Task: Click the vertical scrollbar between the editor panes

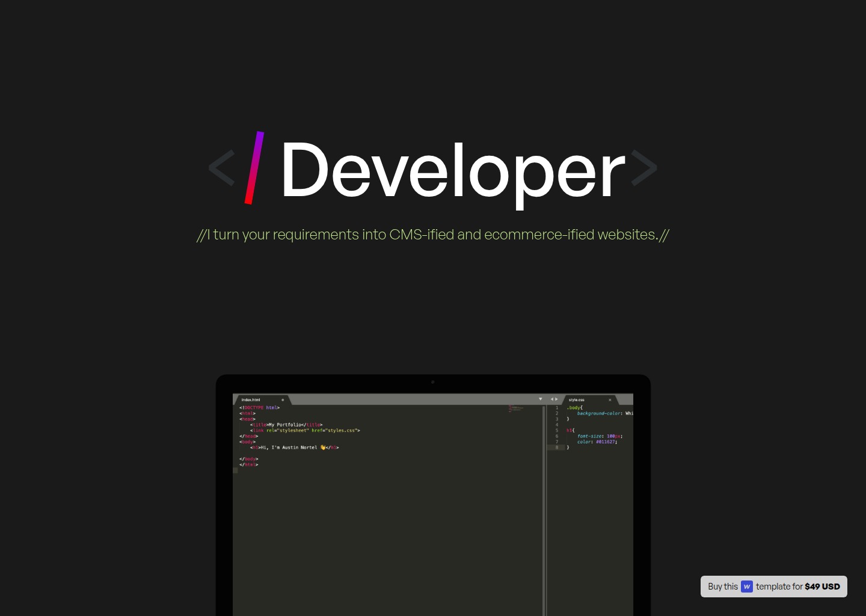Action: tap(544, 510)
